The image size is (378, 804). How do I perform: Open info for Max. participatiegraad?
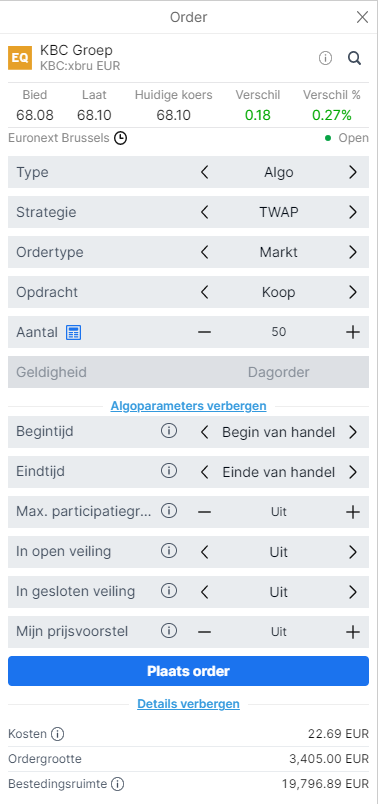tap(169, 511)
